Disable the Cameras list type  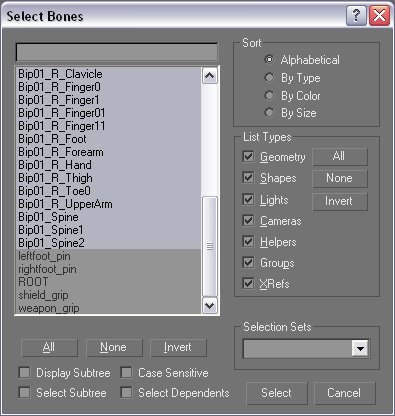coord(248,221)
